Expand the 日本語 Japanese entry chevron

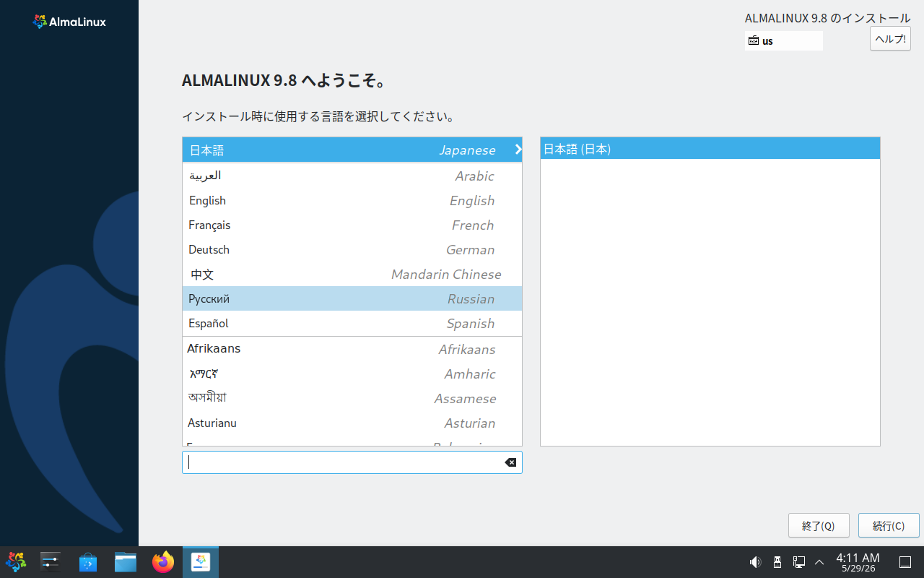pyautogui.click(x=518, y=150)
